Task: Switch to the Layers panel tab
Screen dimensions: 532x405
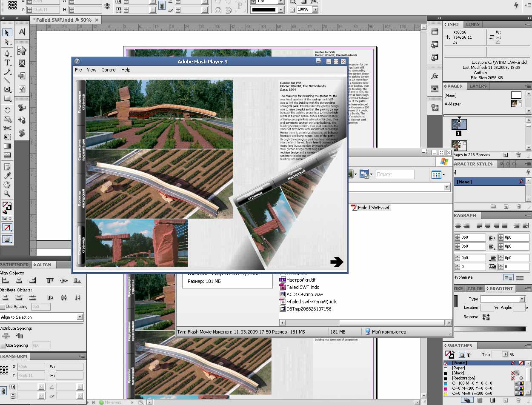Action: point(478,86)
